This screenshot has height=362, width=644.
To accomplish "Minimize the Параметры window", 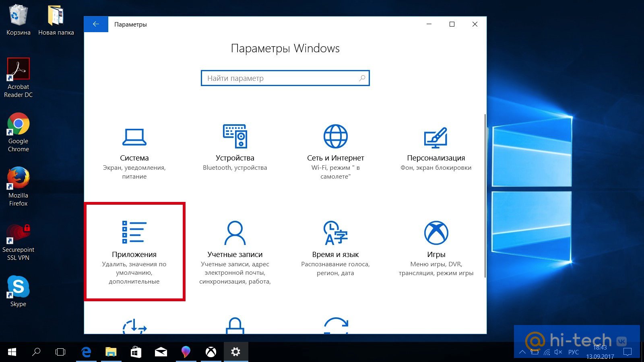I will coord(429,24).
